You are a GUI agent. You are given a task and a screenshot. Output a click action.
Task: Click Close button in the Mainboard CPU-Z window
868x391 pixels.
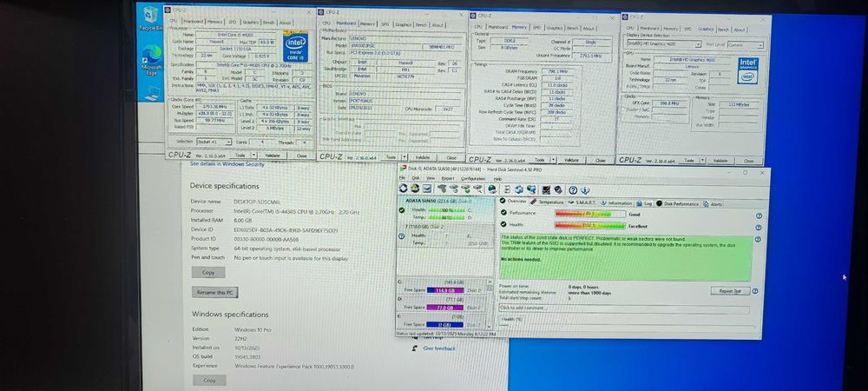pyautogui.click(x=451, y=158)
